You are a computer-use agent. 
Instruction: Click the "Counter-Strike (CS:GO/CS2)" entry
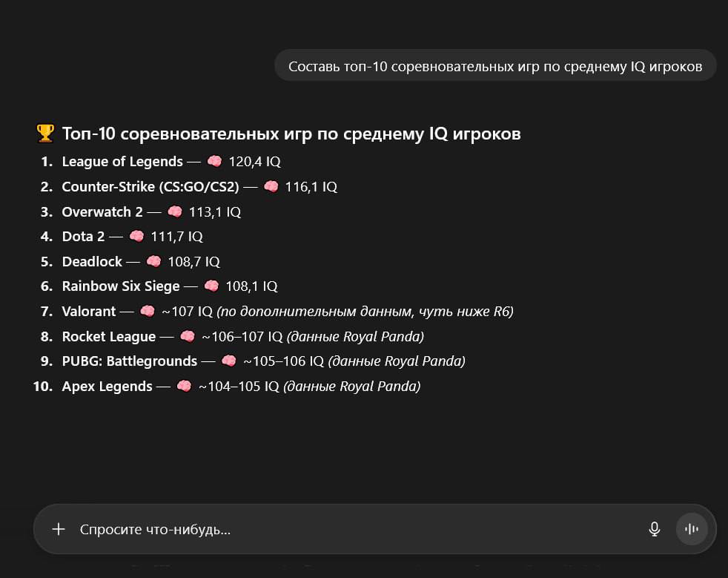point(150,186)
